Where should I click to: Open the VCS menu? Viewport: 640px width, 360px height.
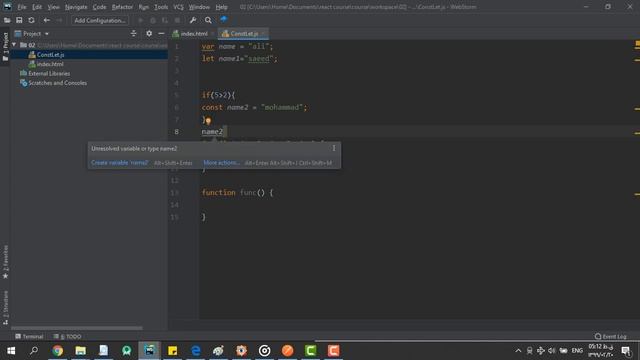point(178,7)
